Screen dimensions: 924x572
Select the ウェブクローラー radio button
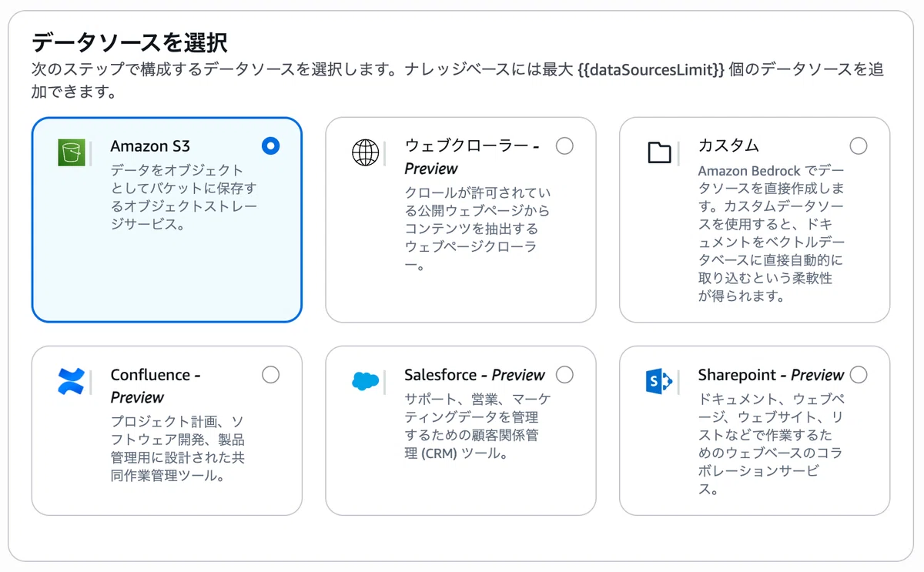point(564,146)
